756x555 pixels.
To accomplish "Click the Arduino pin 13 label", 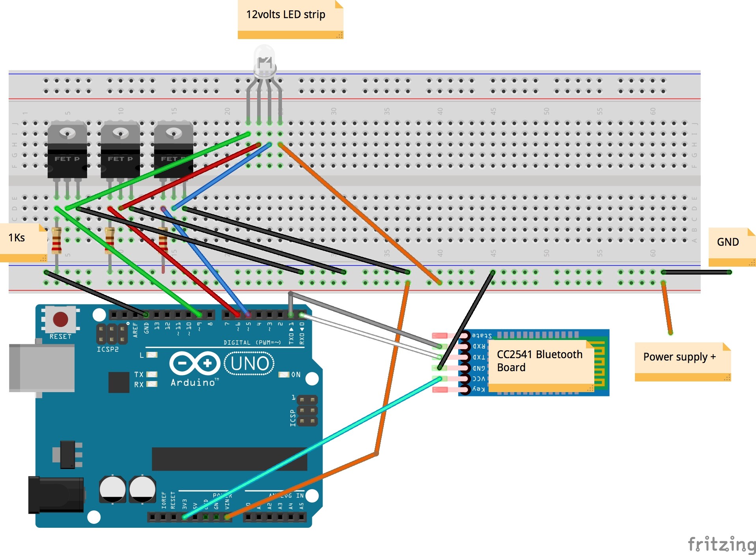I will (x=157, y=326).
